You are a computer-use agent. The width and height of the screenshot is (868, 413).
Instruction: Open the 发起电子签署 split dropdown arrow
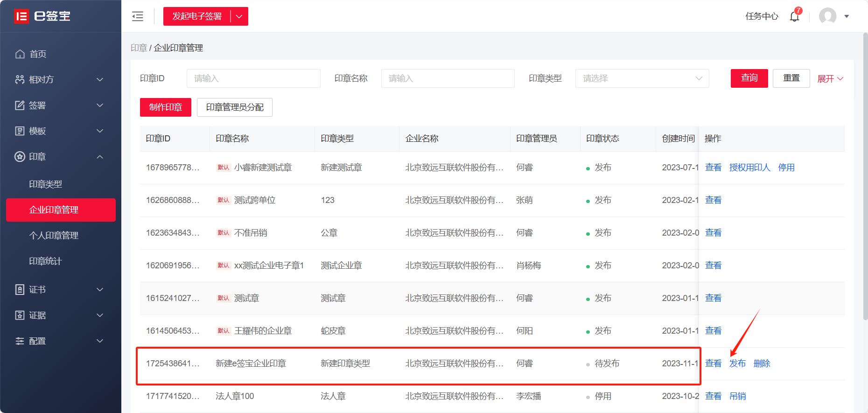coord(239,16)
